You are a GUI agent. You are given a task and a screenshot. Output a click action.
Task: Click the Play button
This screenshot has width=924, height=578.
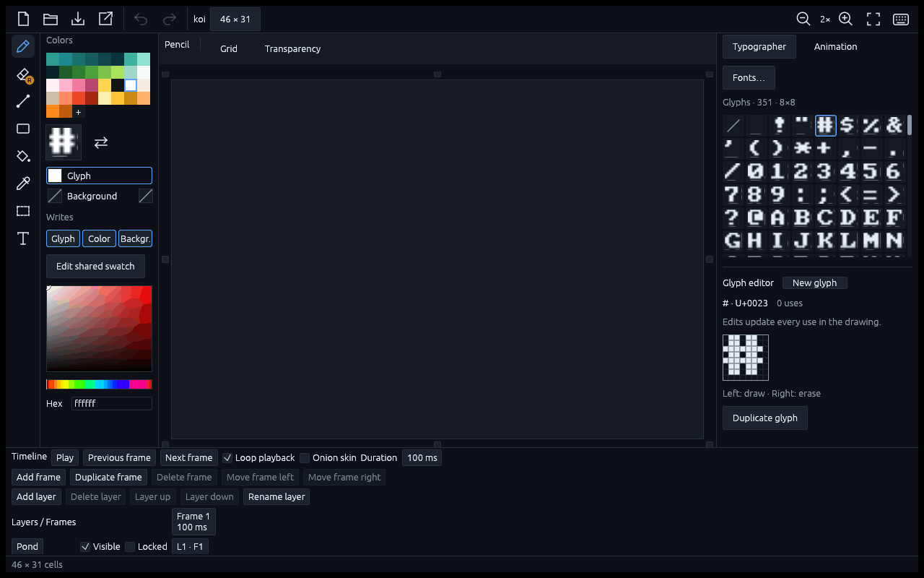click(65, 457)
